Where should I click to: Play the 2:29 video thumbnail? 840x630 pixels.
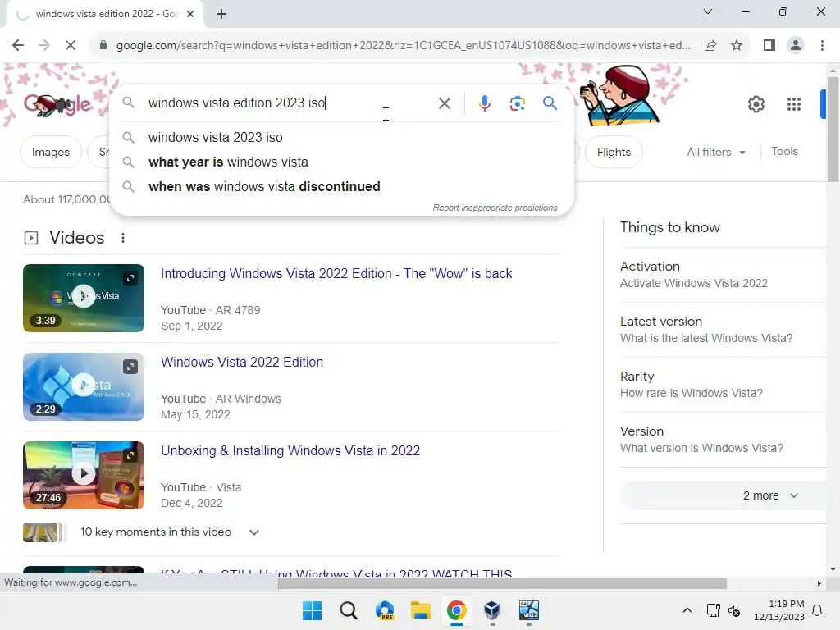(84, 387)
